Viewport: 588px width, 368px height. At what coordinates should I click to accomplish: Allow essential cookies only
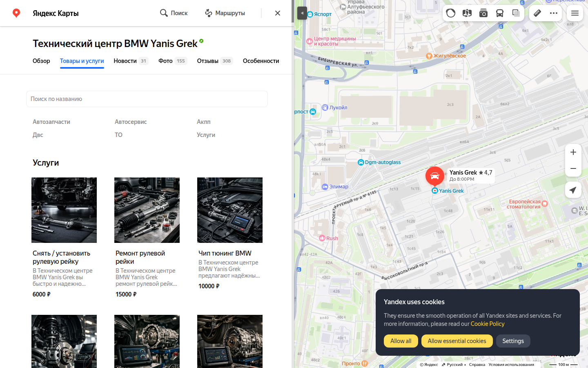point(457,341)
